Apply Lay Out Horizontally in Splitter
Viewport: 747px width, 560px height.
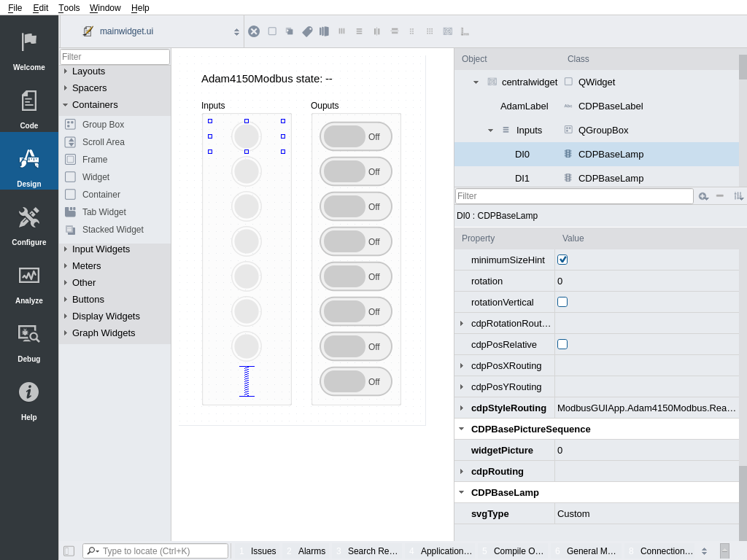[377, 31]
